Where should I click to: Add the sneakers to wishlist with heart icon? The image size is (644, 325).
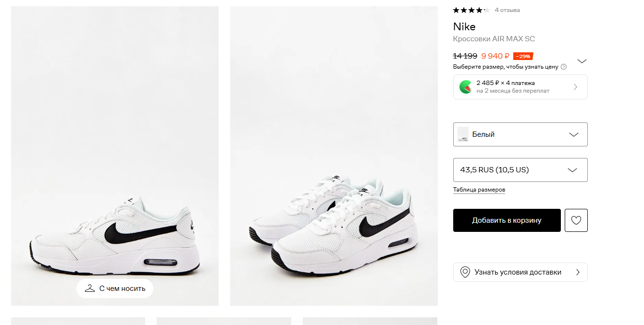click(576, 220)
